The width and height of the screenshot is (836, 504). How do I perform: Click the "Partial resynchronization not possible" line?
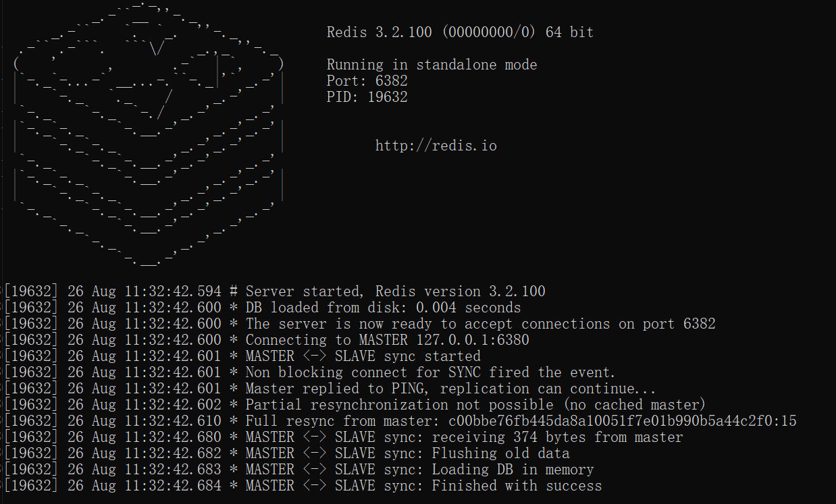coord(475,405)
